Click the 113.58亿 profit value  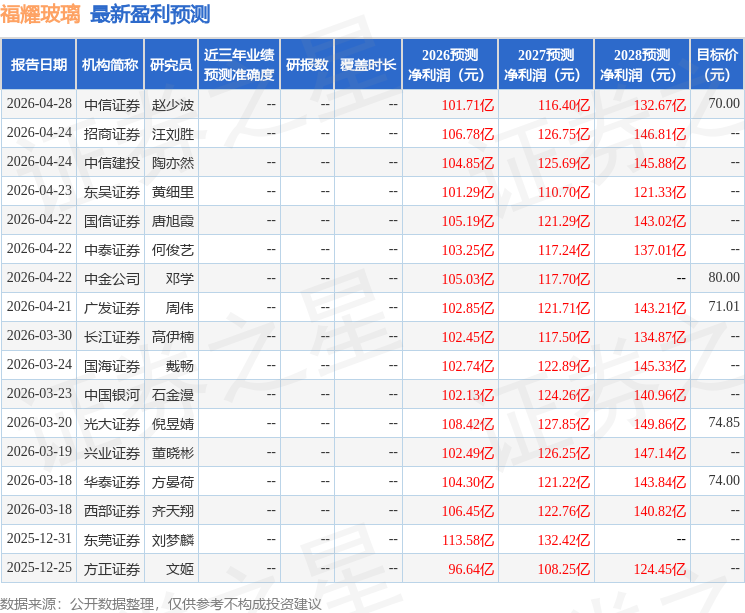pyautogui.click(x=468, y=540)
